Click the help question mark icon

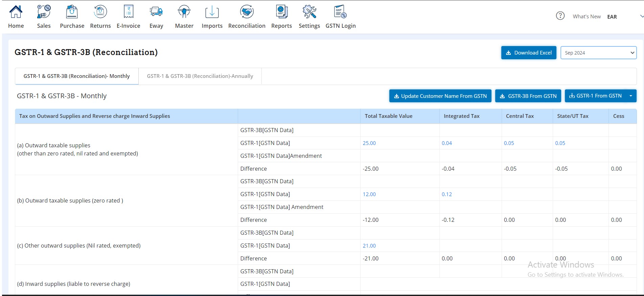coord(560,16)
